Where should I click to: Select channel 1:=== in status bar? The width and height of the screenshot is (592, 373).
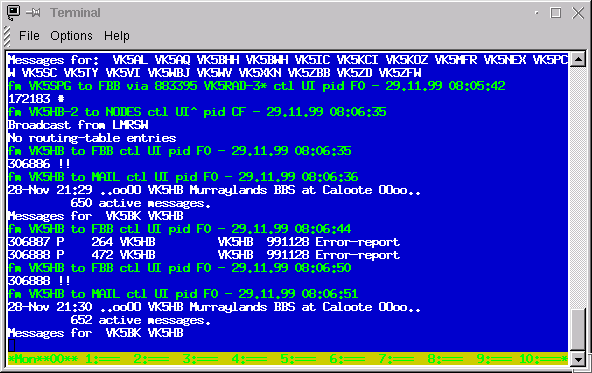[103, 359]
